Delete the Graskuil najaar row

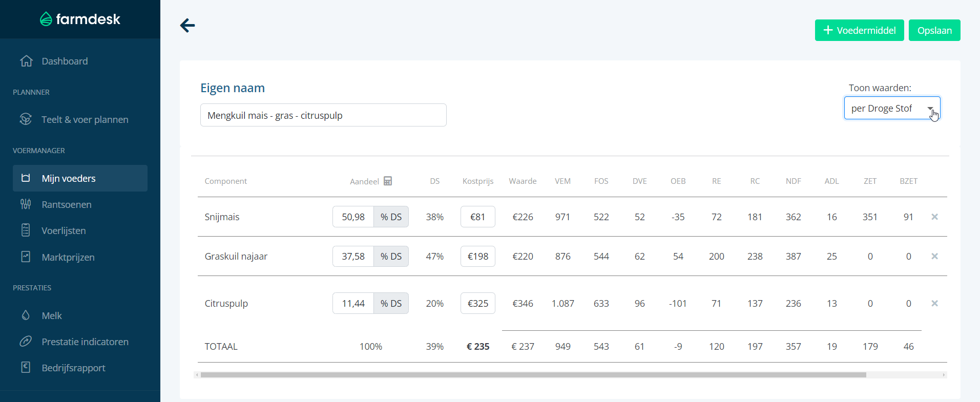(934, 256)
